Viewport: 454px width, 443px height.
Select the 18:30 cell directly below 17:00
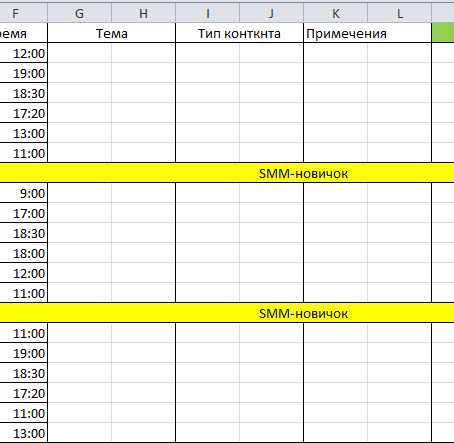click(23, 233)
